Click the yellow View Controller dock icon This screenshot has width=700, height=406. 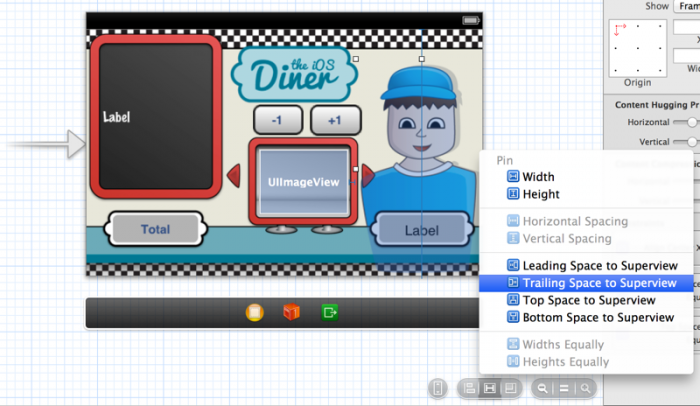point(254,312)
